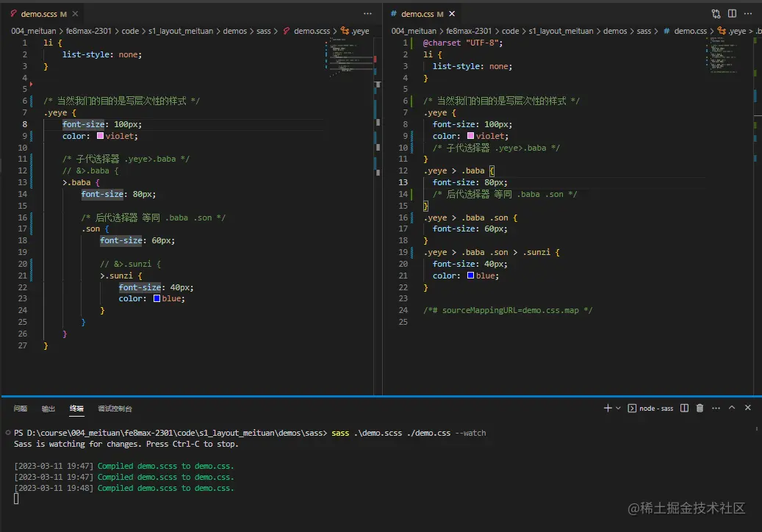This screenshot has height=532, width=762.
Task: Close the demo.scss tab
Action: click(x=76, y=14)
